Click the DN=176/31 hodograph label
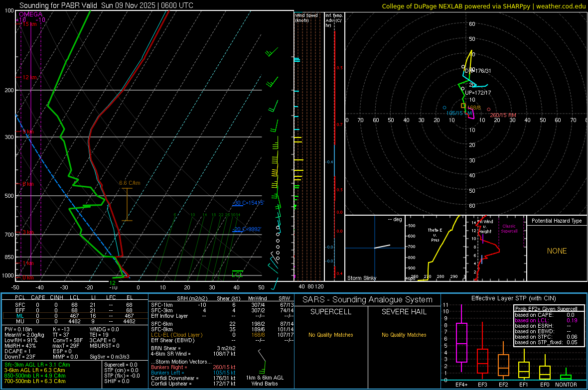The height and width of the screenshot is (390, 588). (x=478, y=71)
